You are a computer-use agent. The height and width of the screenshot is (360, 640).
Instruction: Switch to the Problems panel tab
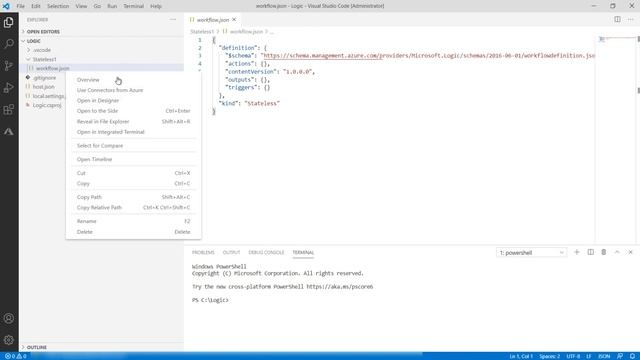[203, 252]
